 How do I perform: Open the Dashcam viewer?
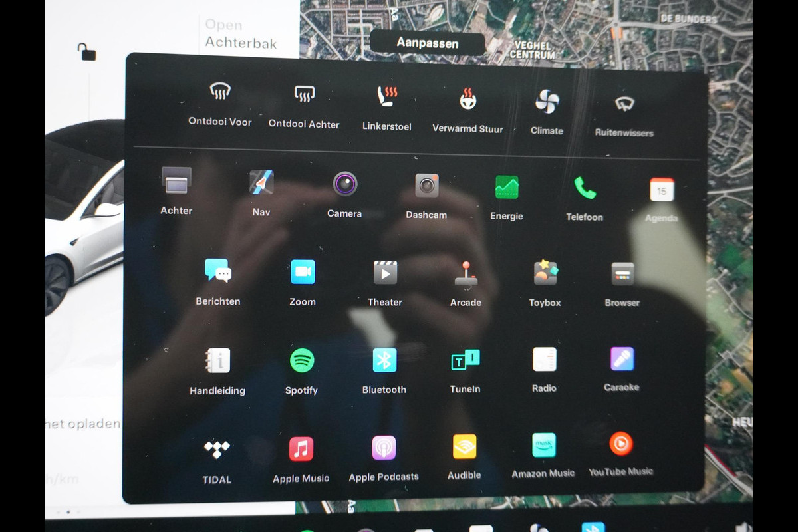(427, 185)
